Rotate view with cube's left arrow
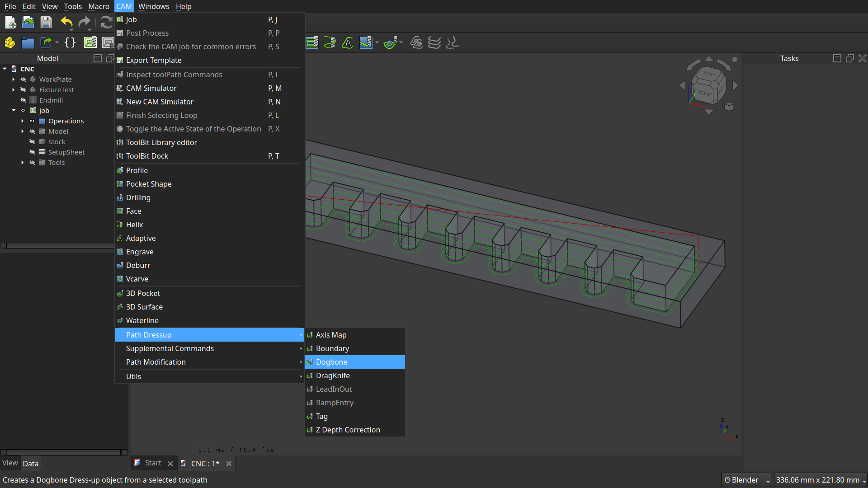The height and width of the screenshot is (488, 868). (x=682, y=85)
